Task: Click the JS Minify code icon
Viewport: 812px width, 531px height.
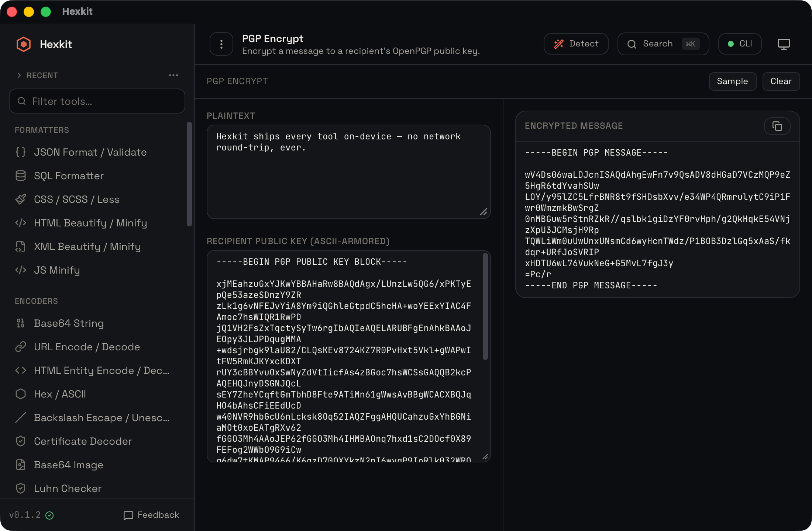Action: (21, 270)
